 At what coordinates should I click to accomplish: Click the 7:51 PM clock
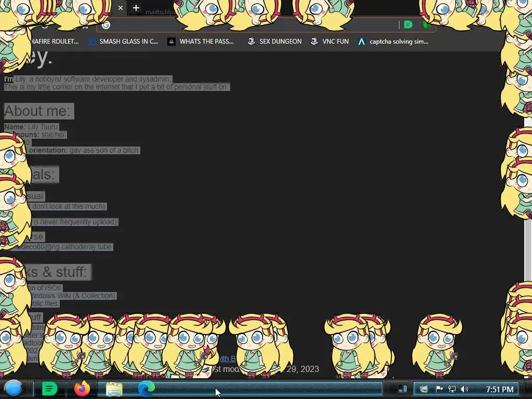500,389
